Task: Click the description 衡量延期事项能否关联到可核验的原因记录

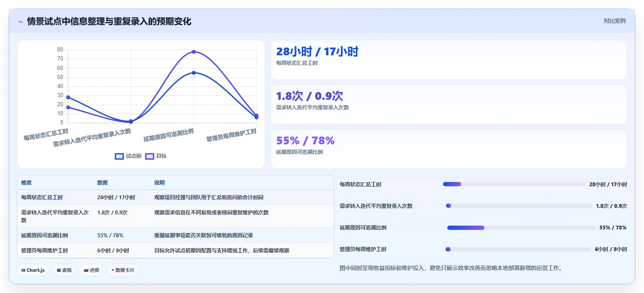Action: [x=204, y=235]
